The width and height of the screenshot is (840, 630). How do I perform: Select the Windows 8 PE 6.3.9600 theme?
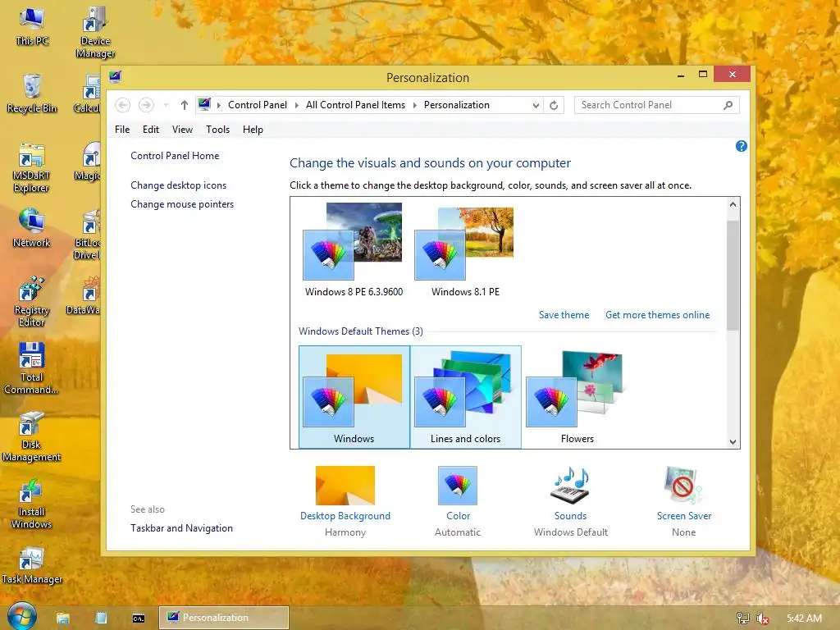[x=354, y=251]
